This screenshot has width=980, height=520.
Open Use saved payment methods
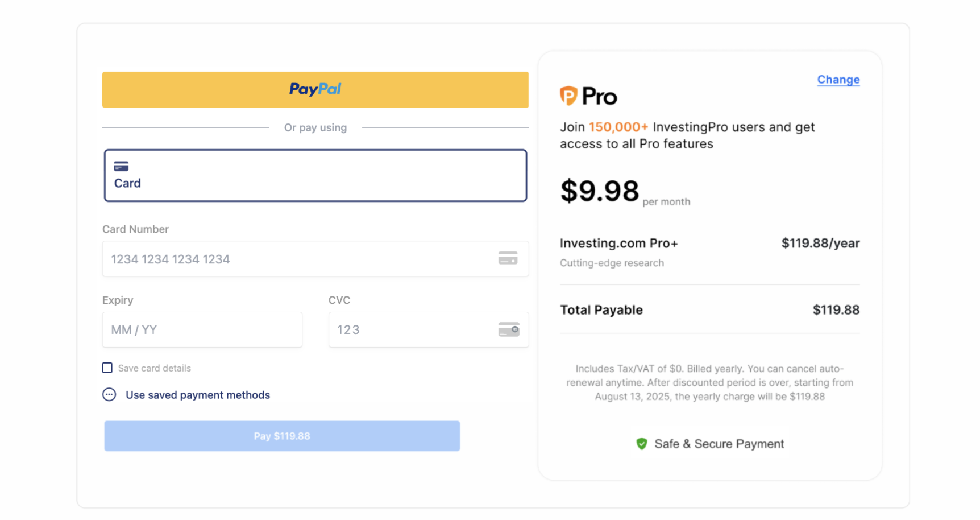point(198,395)
